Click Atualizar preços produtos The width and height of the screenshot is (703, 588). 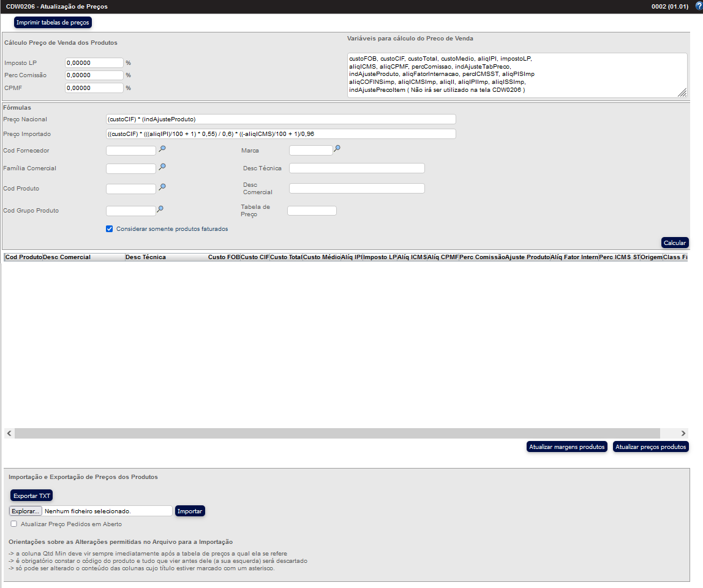(652, 447)
